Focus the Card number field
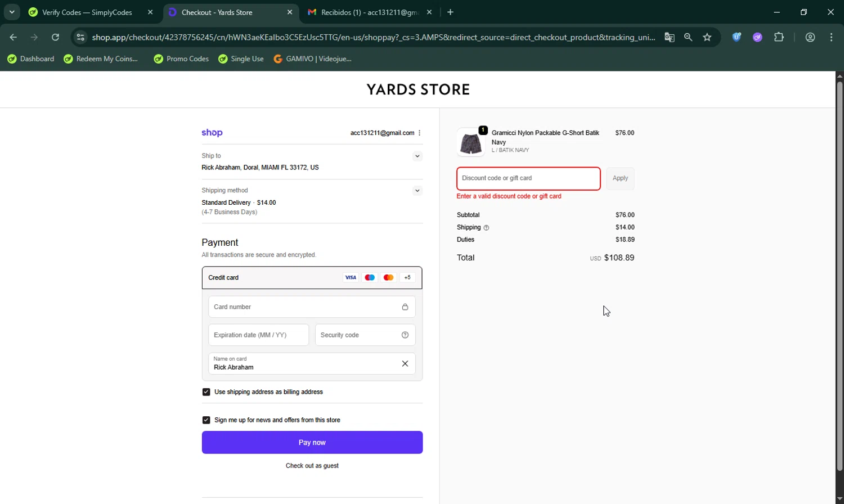 coord(312,307)
